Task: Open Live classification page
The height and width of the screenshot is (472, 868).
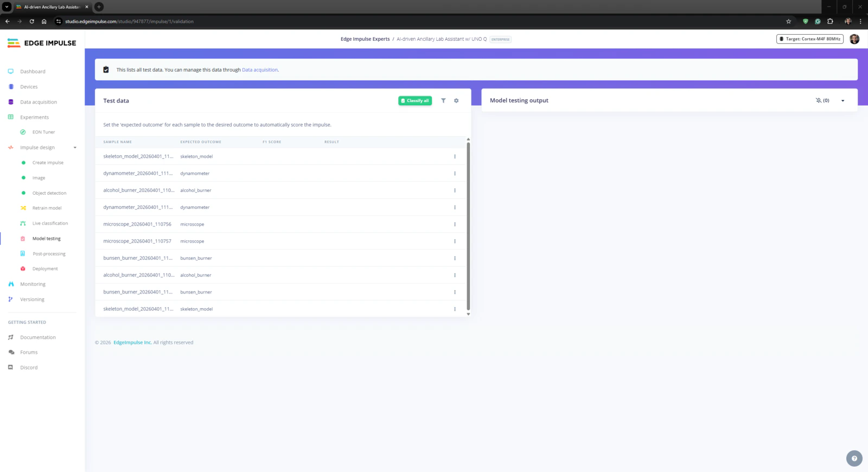Action: [x=50, y=224]
